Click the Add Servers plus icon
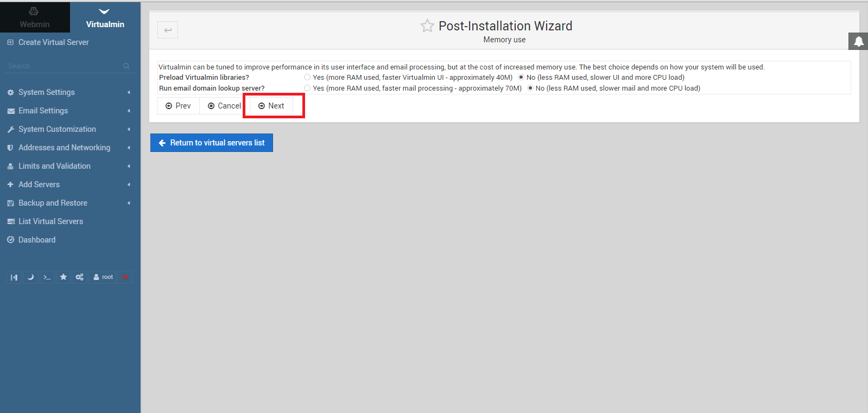This screenshot has width=868, height=413. [10, 185]
